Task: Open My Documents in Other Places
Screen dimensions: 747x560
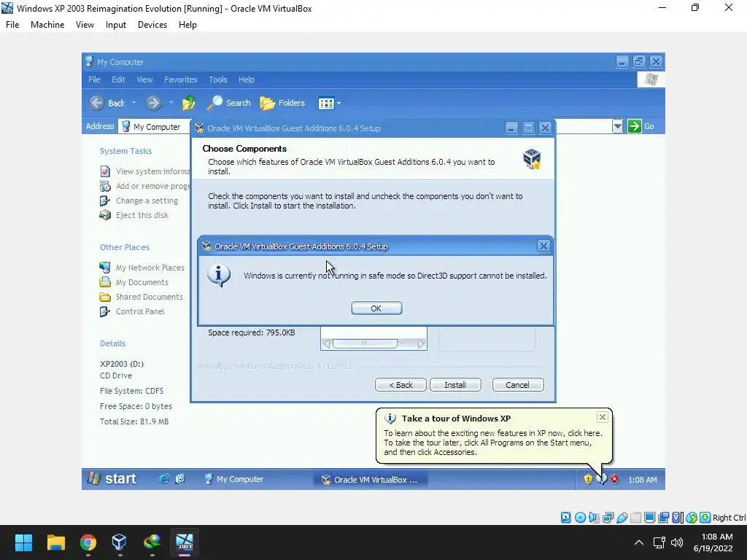Action: coord(134,282)
